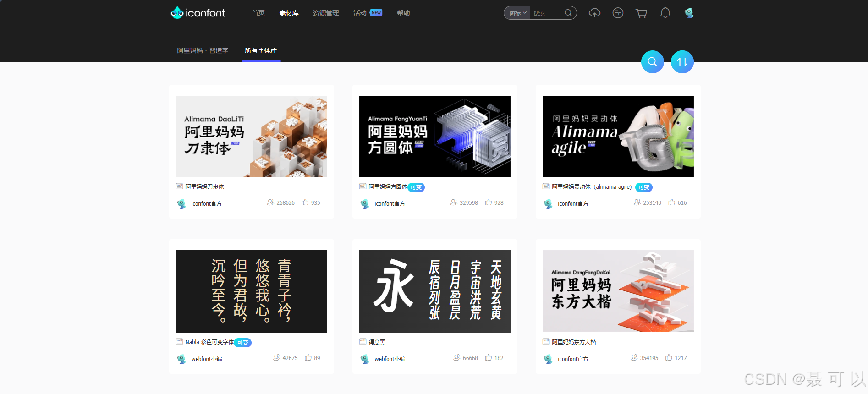Click the magnifier icon in header search box
The height and width of the screenshot is (394, 868).
pos(568,13)
